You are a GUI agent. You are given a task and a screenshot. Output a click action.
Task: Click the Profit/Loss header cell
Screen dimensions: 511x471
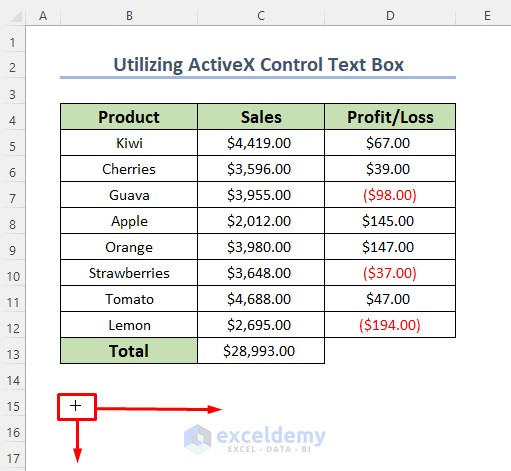(390, 117)
